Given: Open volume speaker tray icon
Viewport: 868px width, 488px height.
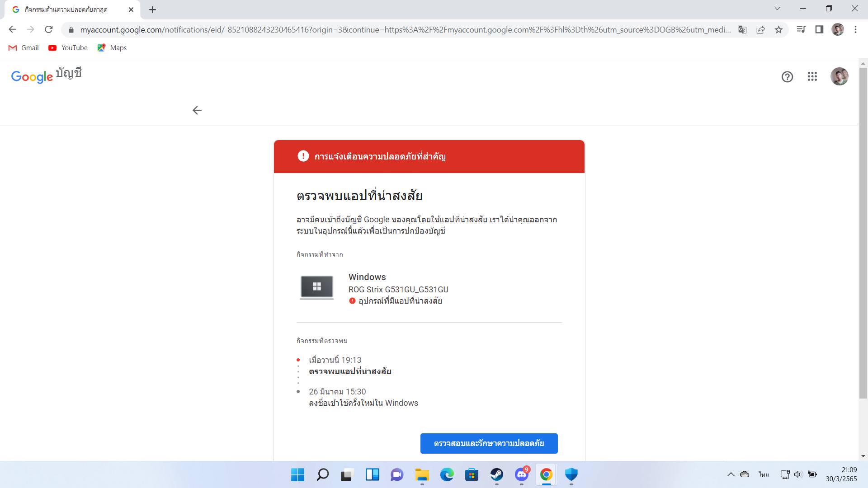Looking at the screenshot, I should [x=798, y=474].
